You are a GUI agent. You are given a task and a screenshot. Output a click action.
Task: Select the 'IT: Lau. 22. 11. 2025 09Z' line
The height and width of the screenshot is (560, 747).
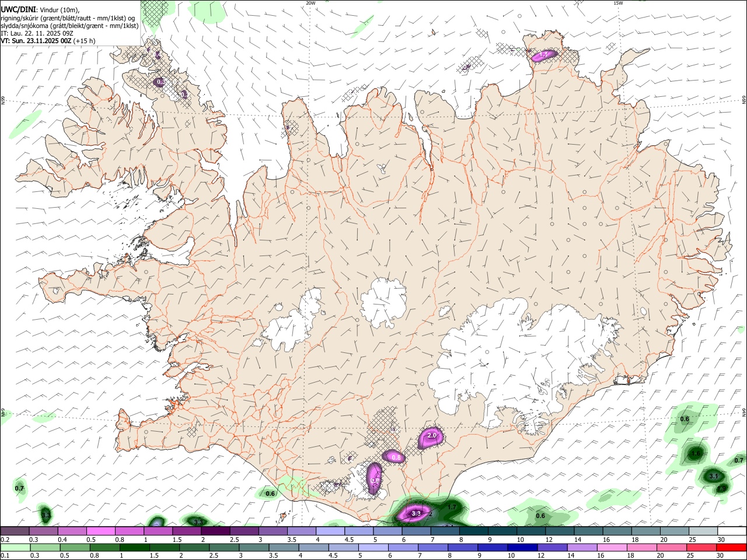click(x=37, y=33)
